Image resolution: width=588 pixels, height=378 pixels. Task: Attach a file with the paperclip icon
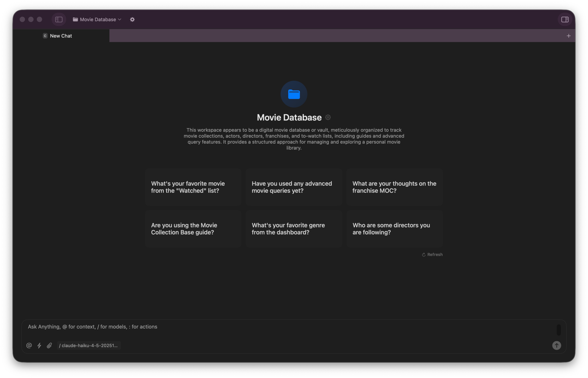click(49, 346)
